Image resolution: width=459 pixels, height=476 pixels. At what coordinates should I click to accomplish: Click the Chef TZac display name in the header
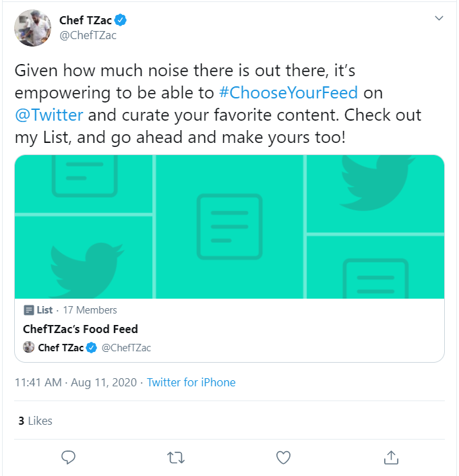(85, 20)
